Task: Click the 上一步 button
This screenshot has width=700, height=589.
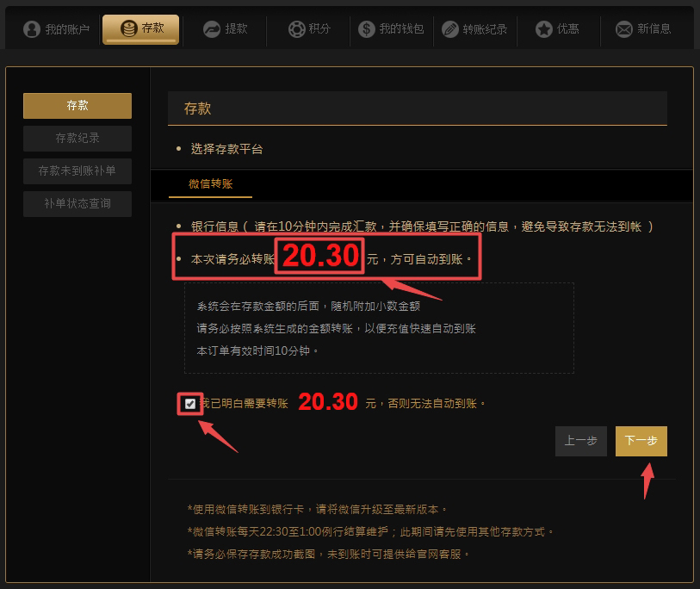Action: pos(581,441)
